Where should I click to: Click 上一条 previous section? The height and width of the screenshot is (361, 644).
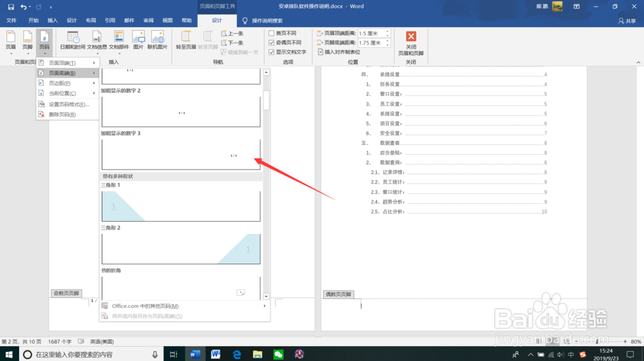[232, 34]
